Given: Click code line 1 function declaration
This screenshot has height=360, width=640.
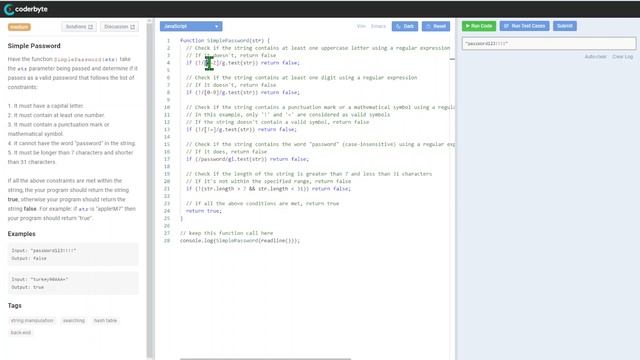Looking at the screenshot, I should pos(224,40).
